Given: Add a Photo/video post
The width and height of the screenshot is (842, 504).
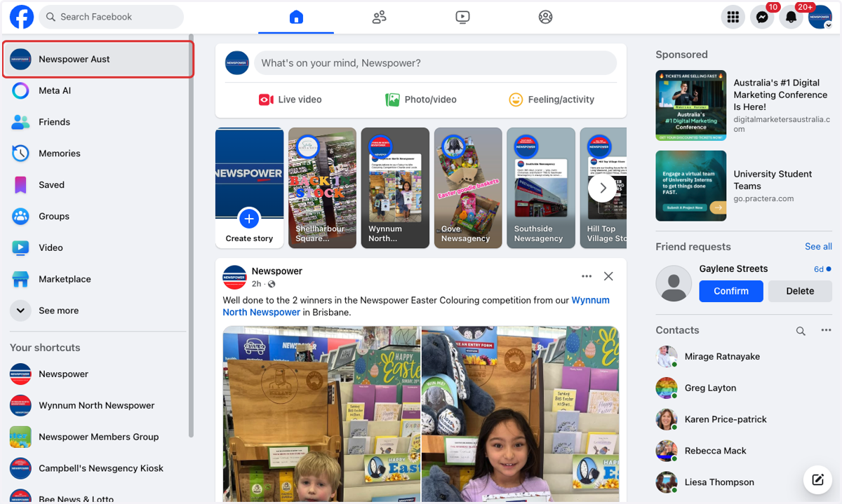Looking at the screenshot, I should [421, 100].
